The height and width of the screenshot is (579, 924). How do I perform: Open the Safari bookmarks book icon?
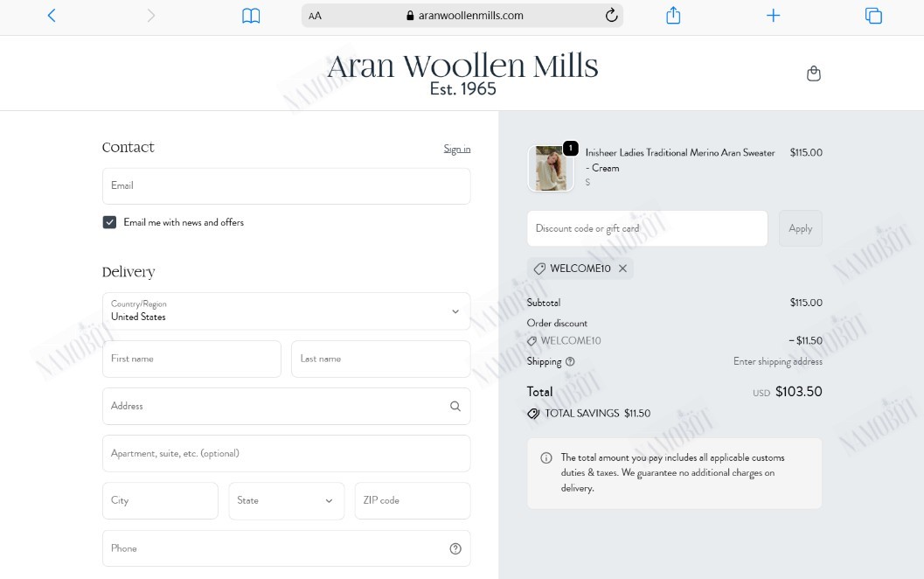pos(251,16)
